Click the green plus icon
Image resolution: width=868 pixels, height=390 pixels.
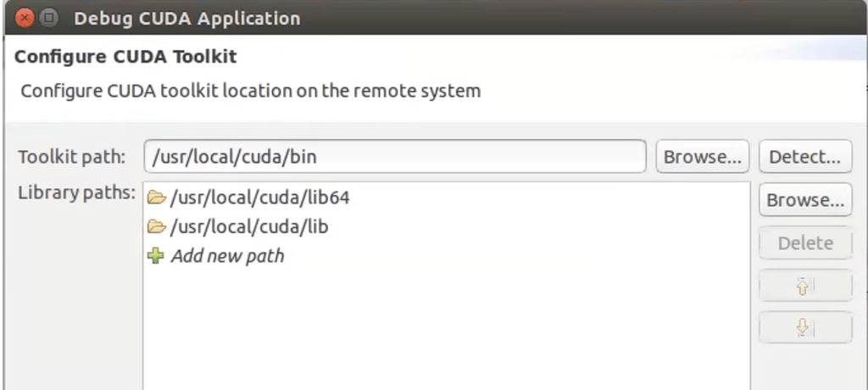[x=156, y=255]
